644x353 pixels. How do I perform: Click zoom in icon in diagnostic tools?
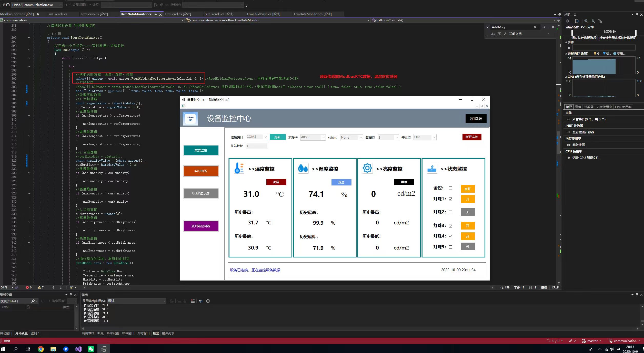(586, 21)
